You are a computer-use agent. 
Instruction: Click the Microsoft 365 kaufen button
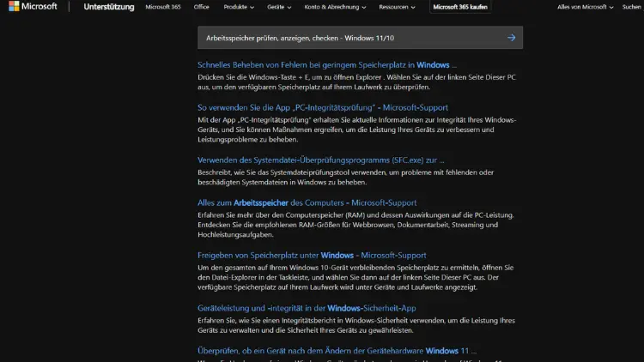[460, 7]
